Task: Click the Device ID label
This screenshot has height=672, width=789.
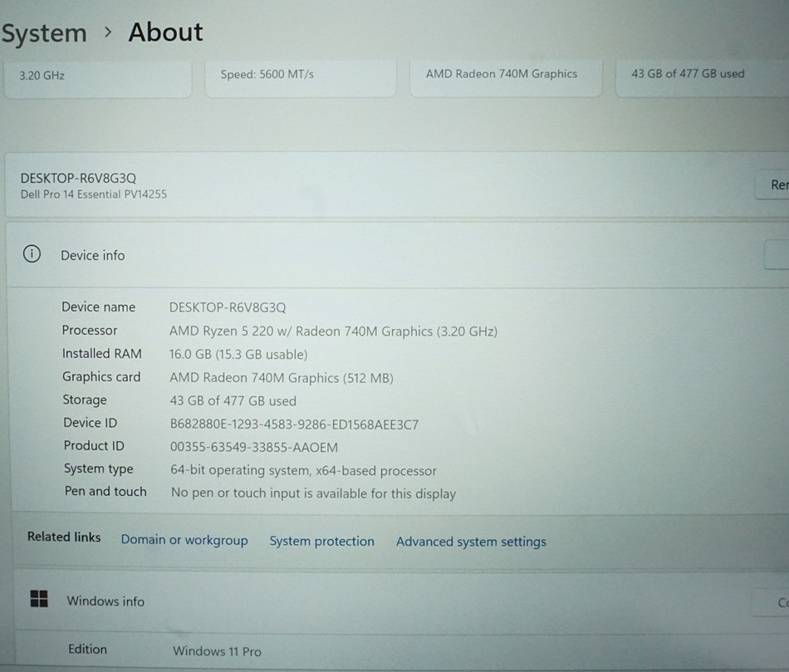Action: [90, 423]
